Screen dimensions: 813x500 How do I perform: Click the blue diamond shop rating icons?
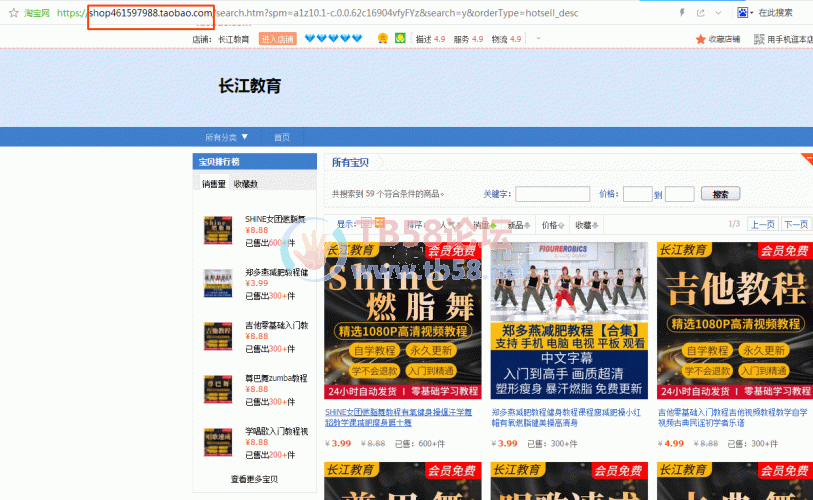point(333,39)
